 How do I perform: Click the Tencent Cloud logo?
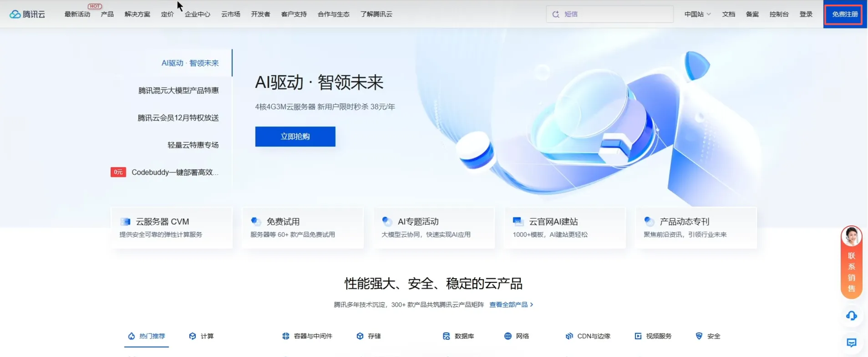(x=27, y=14)
